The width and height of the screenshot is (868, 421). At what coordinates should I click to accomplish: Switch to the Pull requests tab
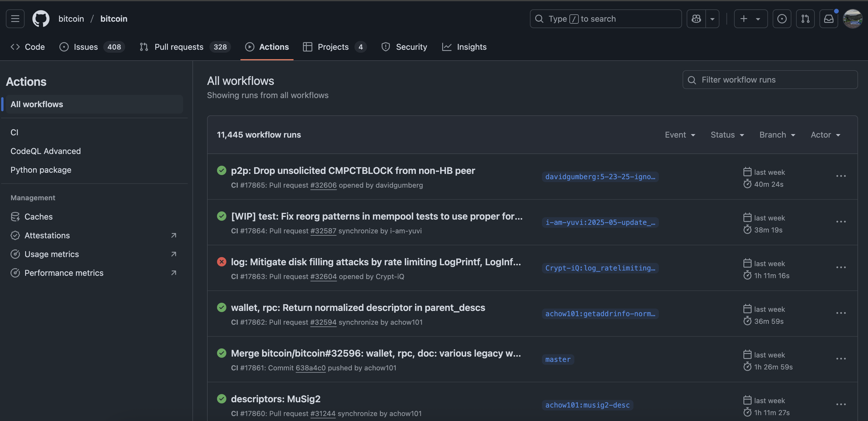tap(185, 47)
